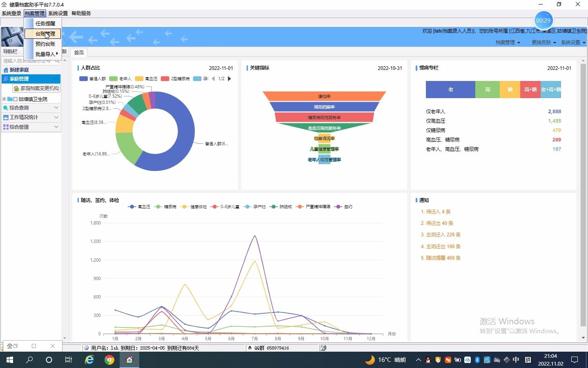
Task: Click the 家庭档案变更机构 button
Action: coord(36,88)
